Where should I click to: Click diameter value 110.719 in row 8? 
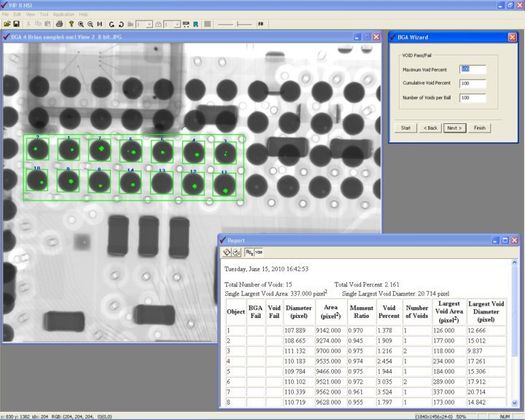295,402
